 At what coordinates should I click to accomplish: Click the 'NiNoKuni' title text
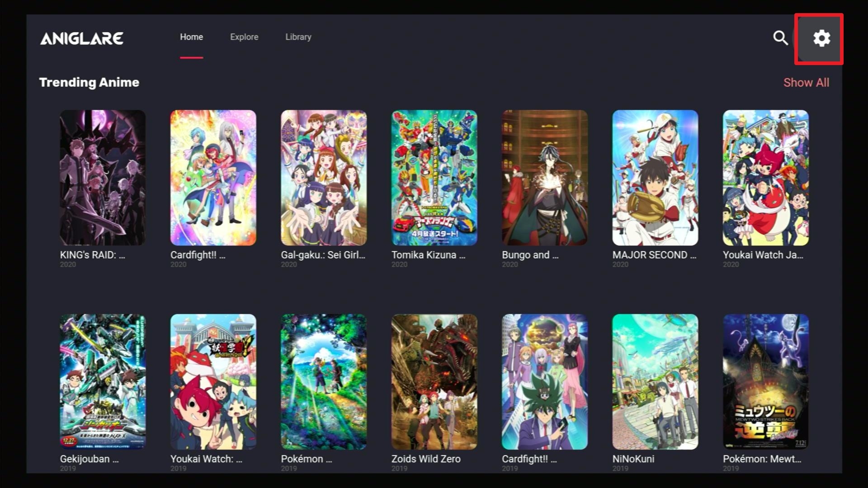633,459
